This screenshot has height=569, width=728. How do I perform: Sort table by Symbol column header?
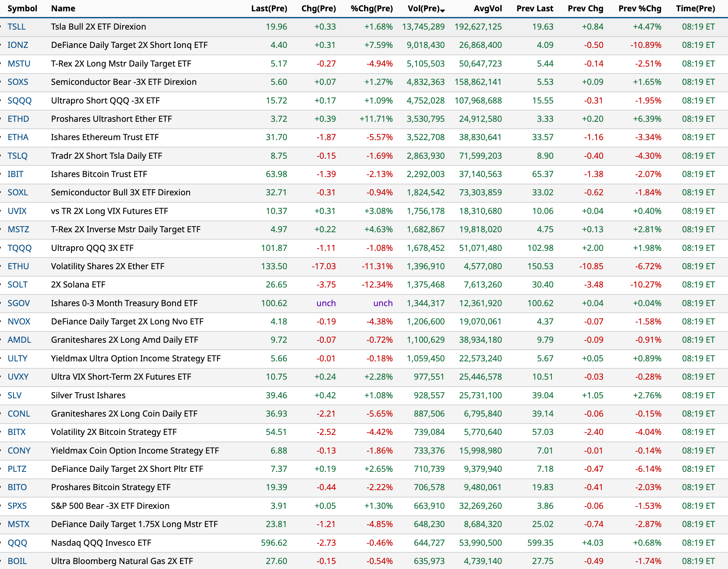[22, 8]
